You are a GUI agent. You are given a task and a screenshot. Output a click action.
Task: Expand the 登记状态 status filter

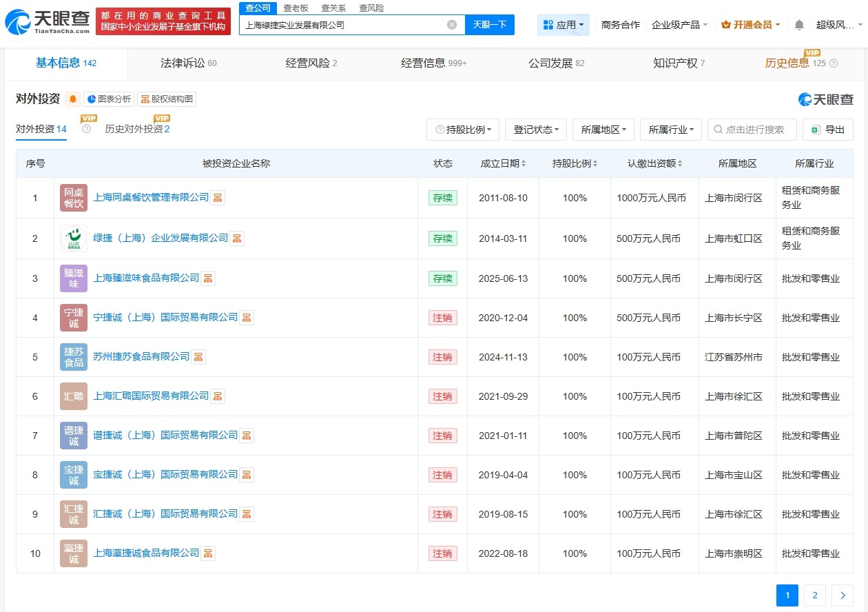pyautogui.click(x=535, y=129)
